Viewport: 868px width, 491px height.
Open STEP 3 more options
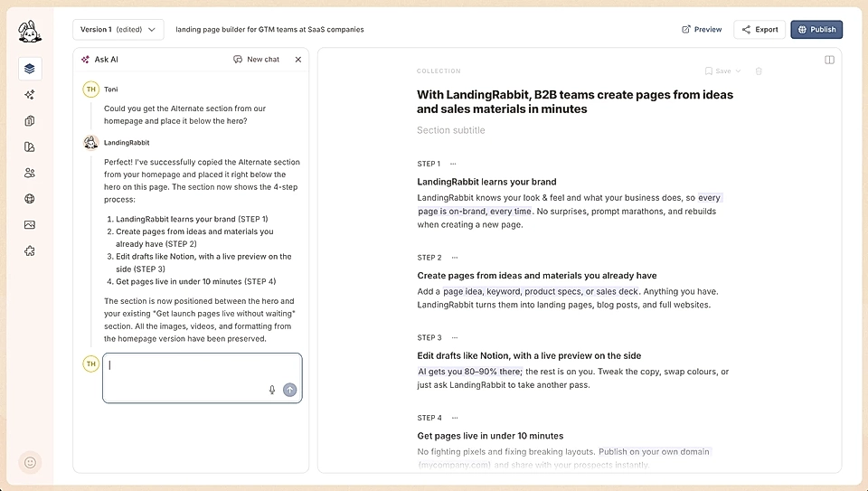(455, 337)
